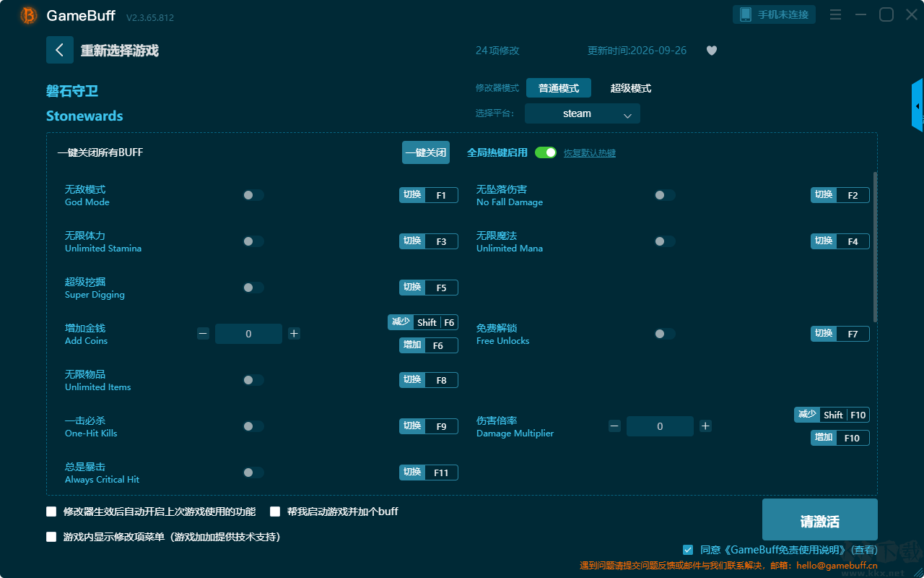Click the Add Coins value field
This screenshot has width=924, height=578.
point(248,334)
